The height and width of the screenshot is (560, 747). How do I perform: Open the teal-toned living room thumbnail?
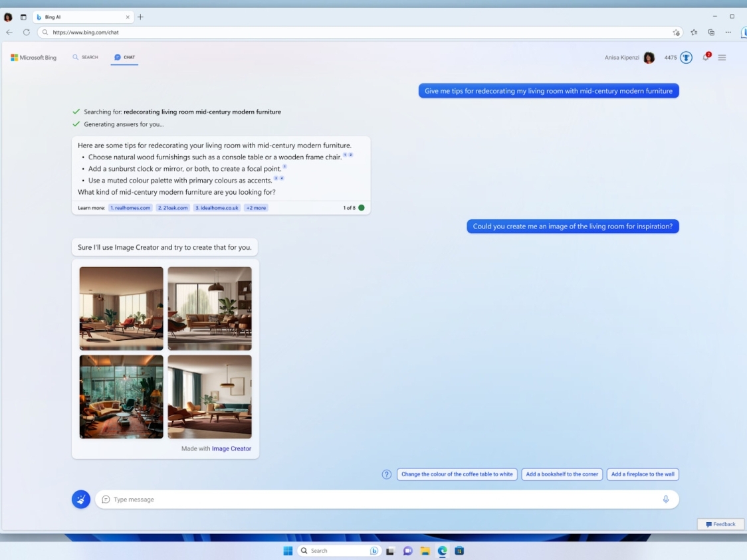[x=122, y=397]
